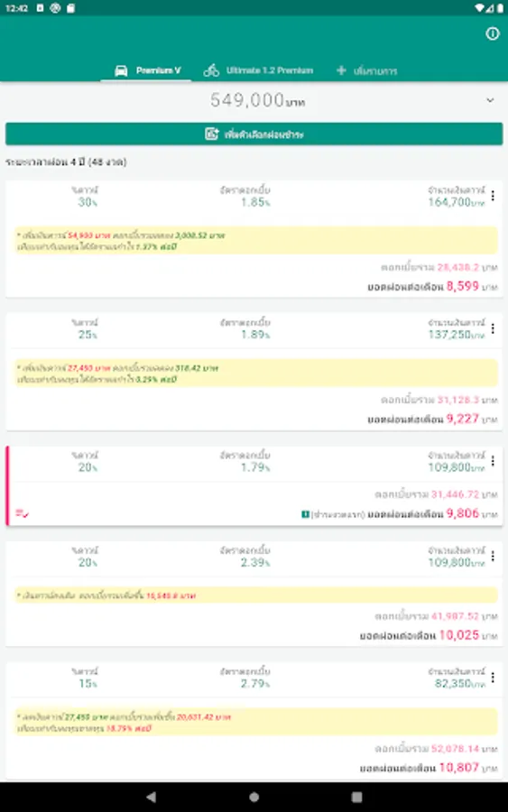
Task: Open more options for 25% down plan
Action: pyautogui.click(x=493, y=328)
